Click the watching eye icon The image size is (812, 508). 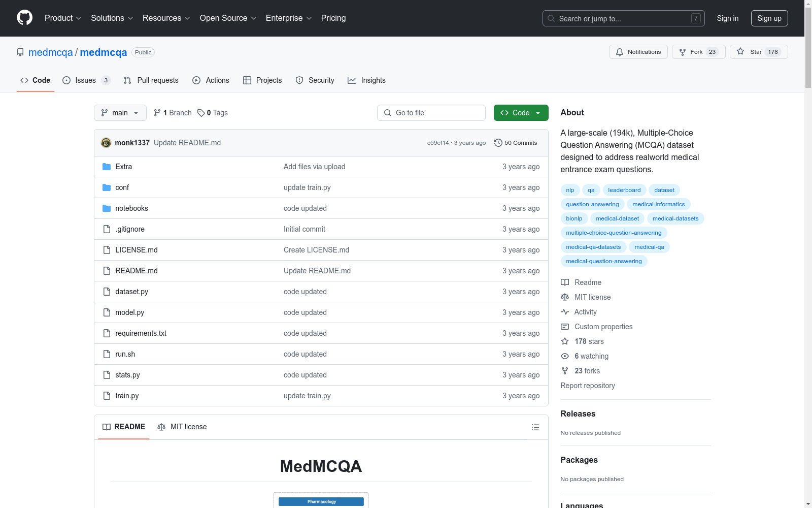tap(565, 356)
